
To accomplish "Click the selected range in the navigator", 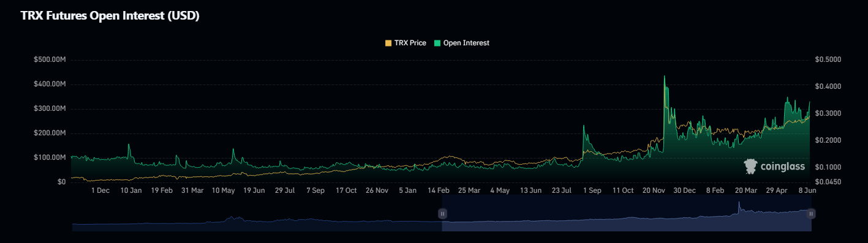I will pyautogui.click(x=627, y=214).
